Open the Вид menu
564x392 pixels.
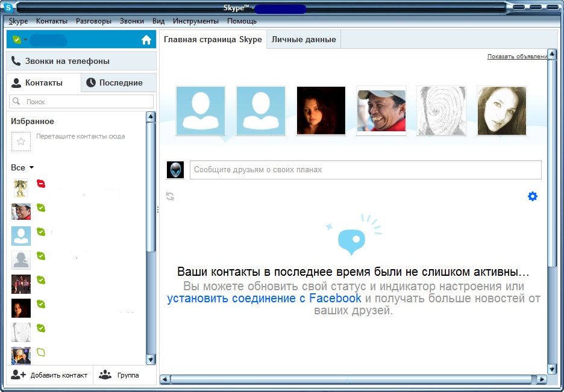click(x=158, y=21)
